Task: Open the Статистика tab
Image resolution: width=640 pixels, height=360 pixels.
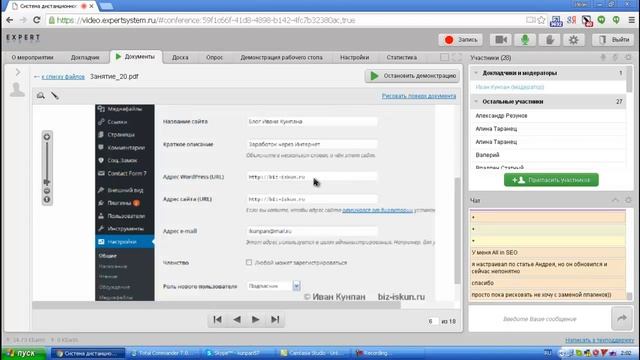Action: point(402,58)
